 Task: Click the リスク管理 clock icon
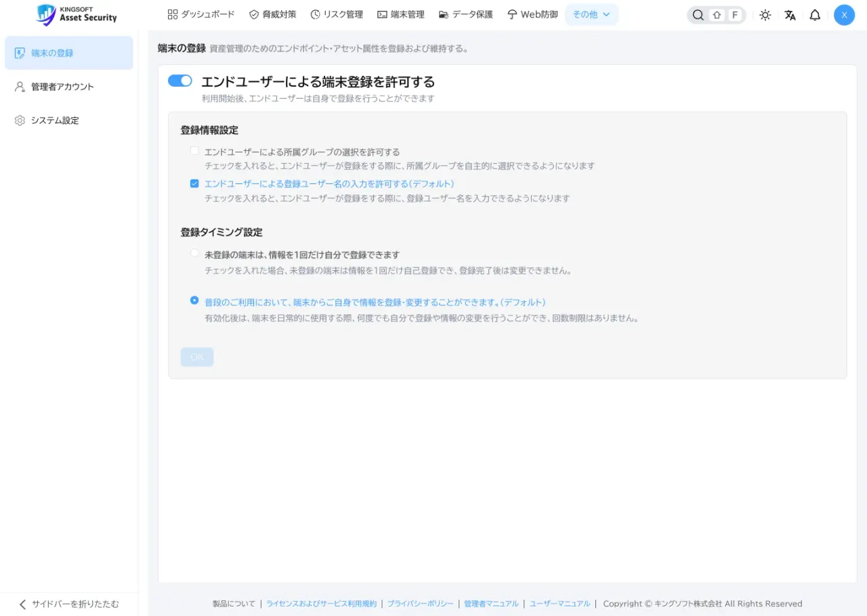(x=315, y=14)
